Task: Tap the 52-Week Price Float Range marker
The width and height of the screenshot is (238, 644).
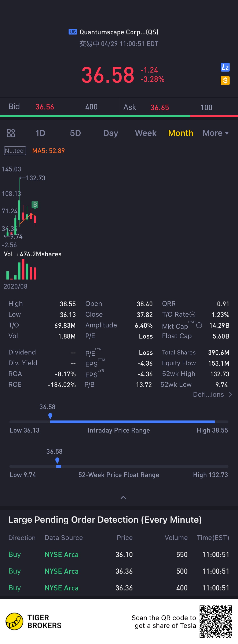Action: click(57, 460)
